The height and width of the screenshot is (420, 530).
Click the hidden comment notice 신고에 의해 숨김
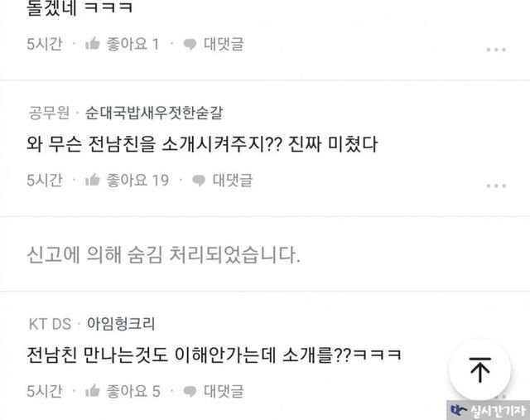(x=164, y=254)
